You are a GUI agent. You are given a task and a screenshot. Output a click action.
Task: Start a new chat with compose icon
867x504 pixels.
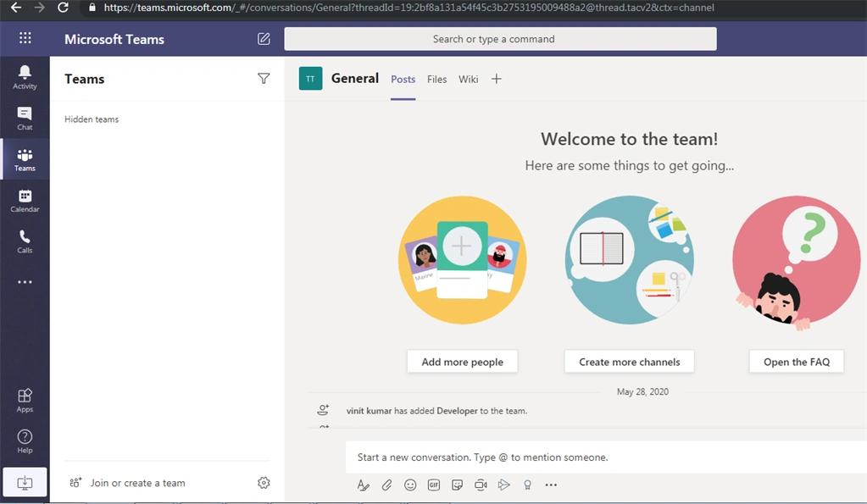coord(264,39)
